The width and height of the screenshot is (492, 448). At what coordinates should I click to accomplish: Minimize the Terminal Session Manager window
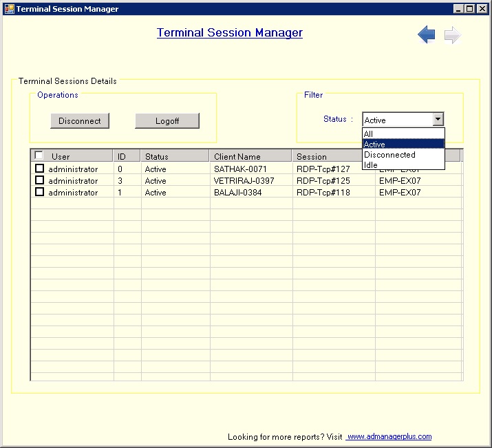point(458,9)
